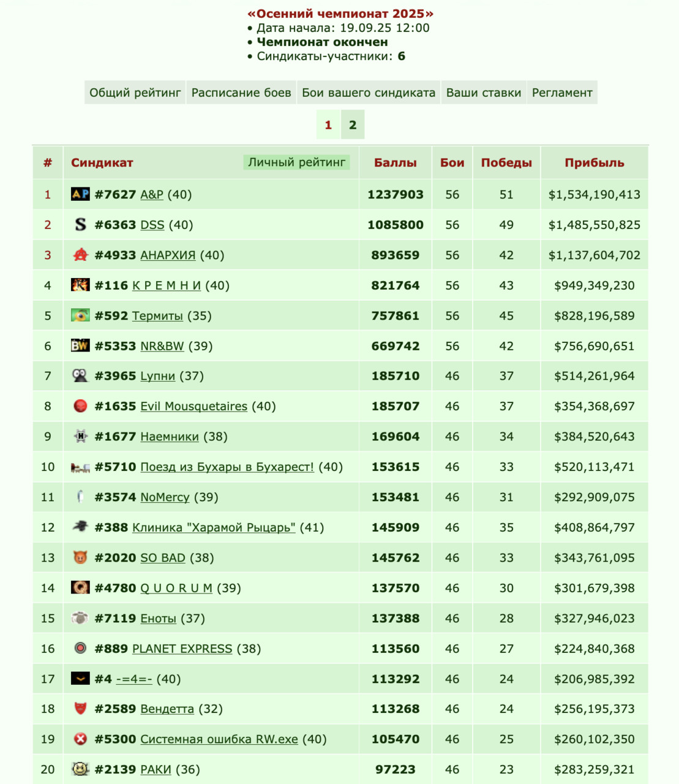Screen dimensions: 679x784
Task: Open the Бои вашего синдиката tab
Action: click(369, 92)
